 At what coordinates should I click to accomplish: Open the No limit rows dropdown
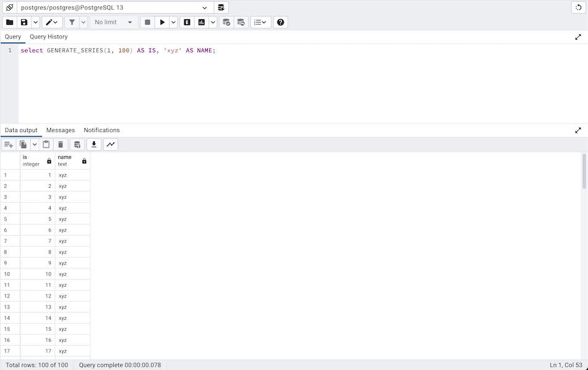113,22
